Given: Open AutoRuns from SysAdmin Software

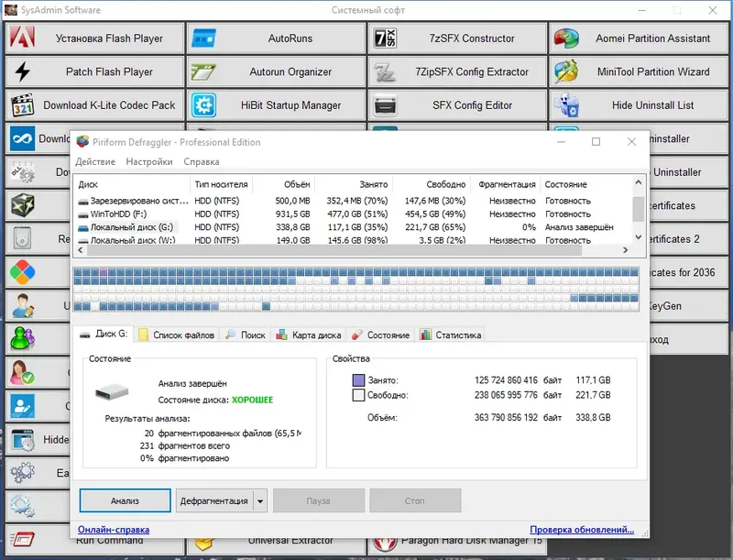Looking at the screenshot, I should point(276,38).
